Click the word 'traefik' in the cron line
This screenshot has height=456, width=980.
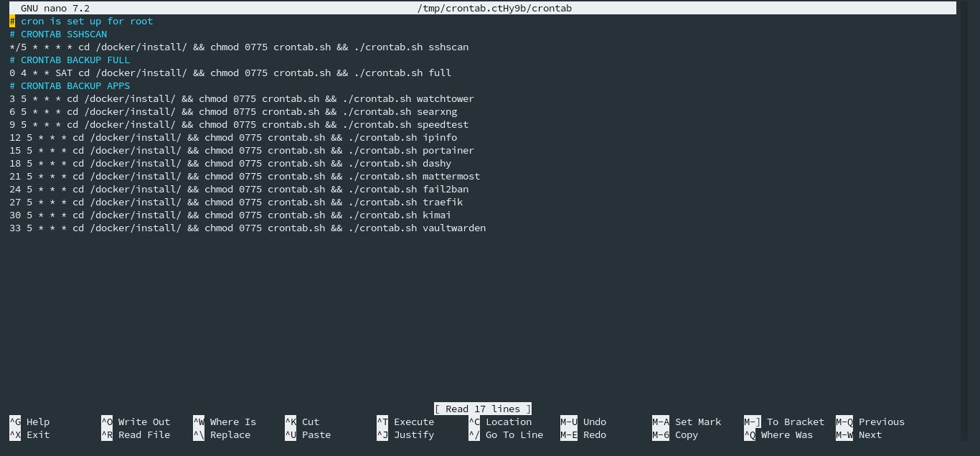pyautogui.click(x=443, y=202)
